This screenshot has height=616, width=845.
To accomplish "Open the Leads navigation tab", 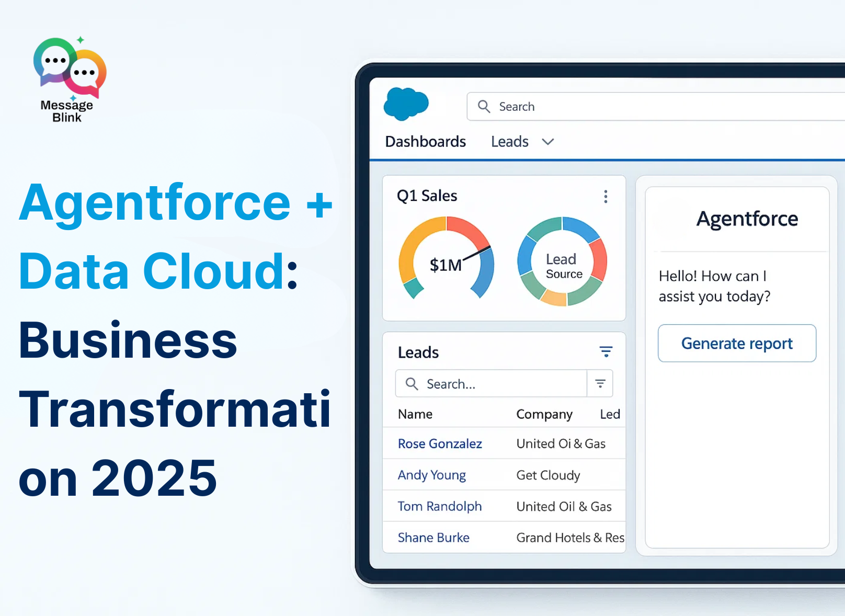I will coord(509,142).
